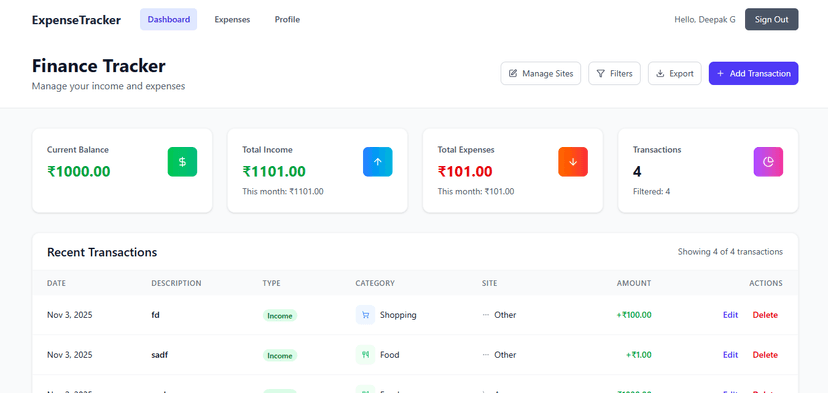Viewport: 828px width, 393px height.
Task: Click the ₹1101.00 total income value
Action: [x=274, y=172]
